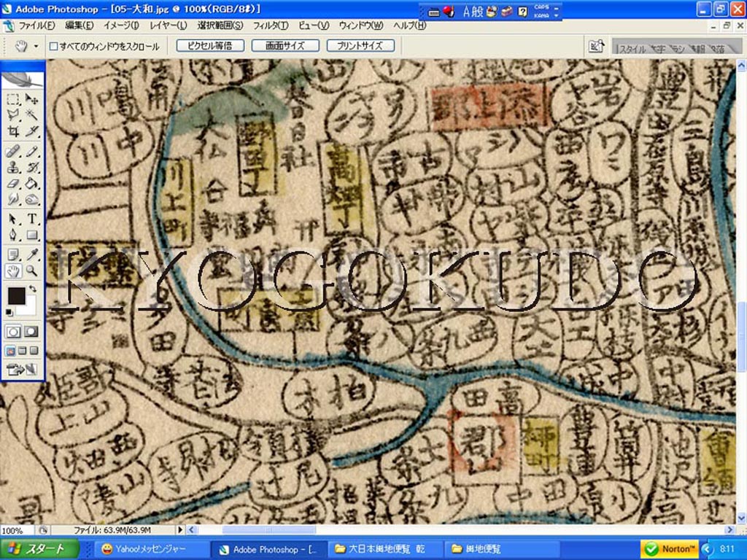The image size is (747, 560).
Task: Click the ピクセル等倍 button
Action: click(x=210, y=46)
